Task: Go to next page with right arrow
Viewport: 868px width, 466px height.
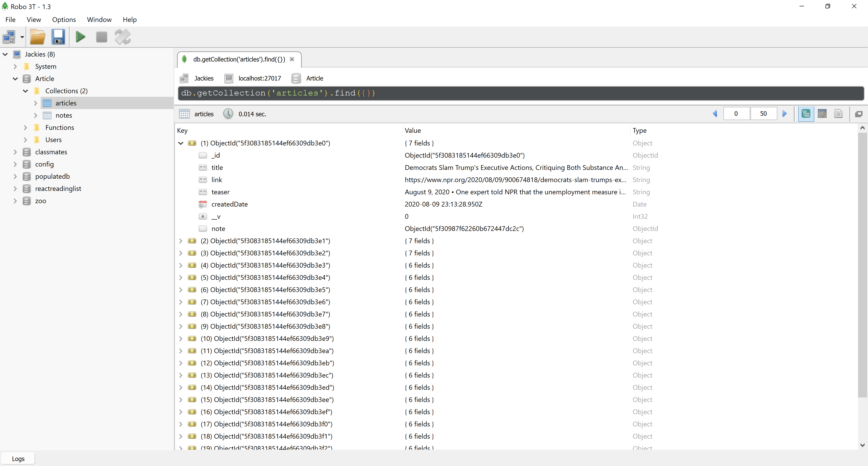Action: coord(784,114)
